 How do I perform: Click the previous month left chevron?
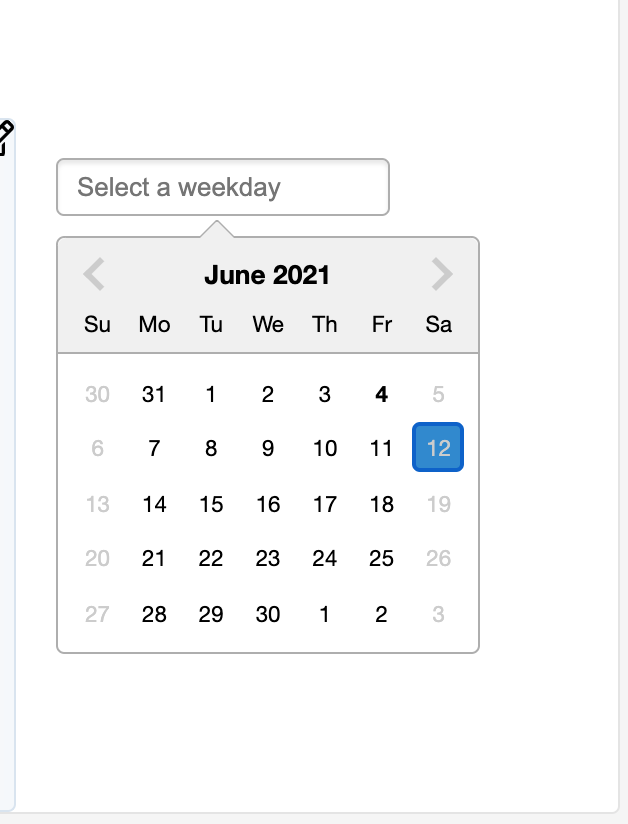[x=94, y=274]
